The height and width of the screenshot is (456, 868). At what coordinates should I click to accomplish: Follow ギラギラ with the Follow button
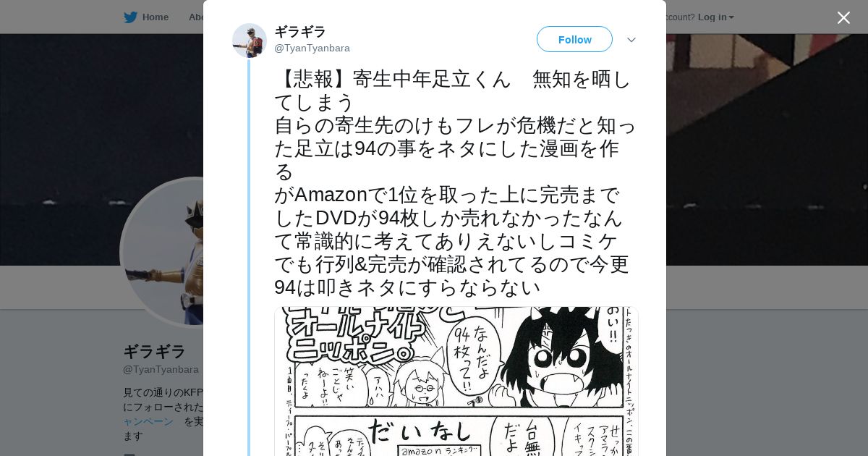click(574, 39)
